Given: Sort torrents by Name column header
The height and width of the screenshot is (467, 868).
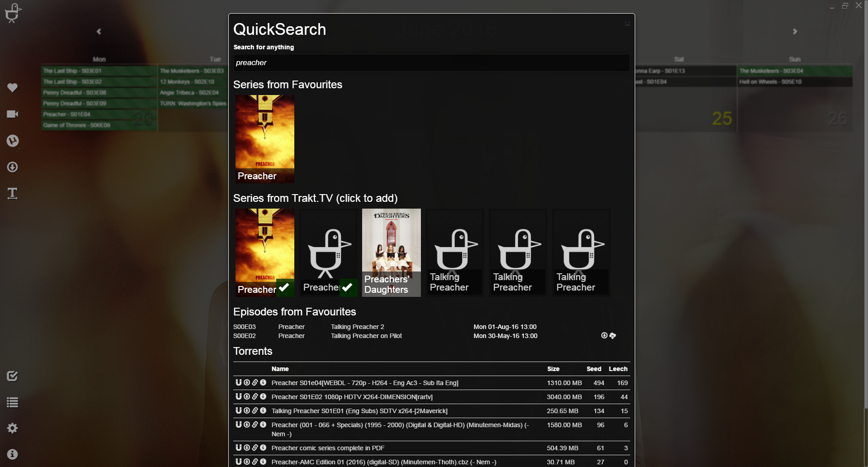Looking at the screenshot, I should coord(280,369).
